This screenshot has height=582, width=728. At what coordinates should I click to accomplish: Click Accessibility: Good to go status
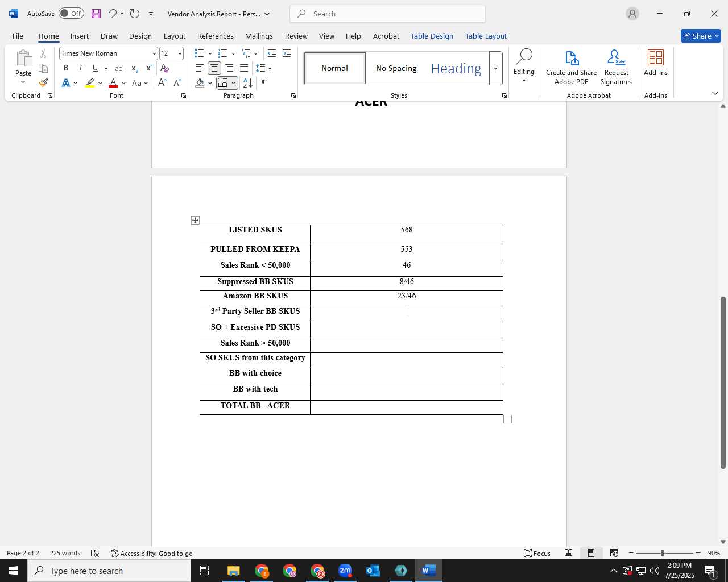[x=151, y=553]
